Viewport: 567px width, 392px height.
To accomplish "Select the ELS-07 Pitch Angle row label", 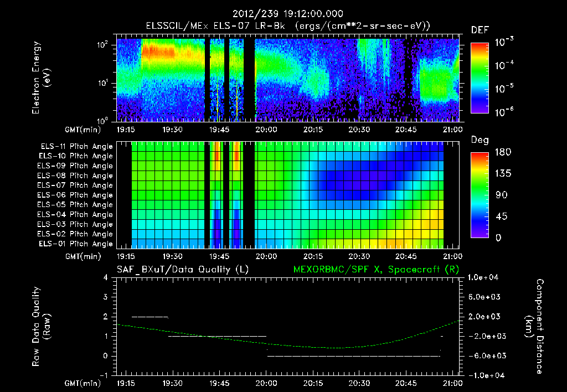I will [75, 185].
